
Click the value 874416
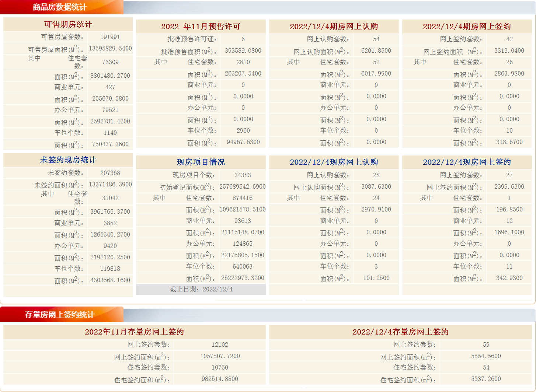tap(243, 198)
